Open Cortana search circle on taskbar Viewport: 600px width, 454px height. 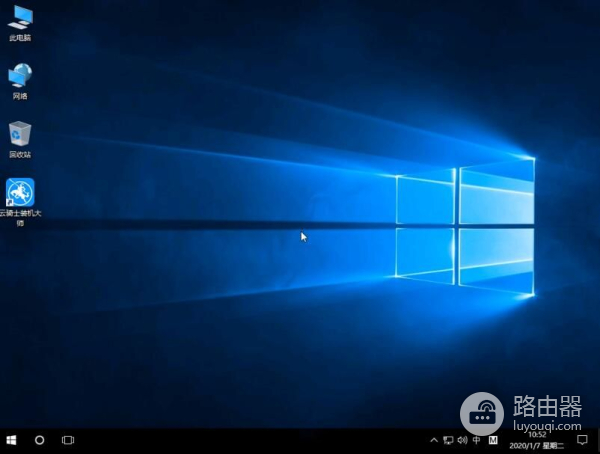click(x=39, y=440)
